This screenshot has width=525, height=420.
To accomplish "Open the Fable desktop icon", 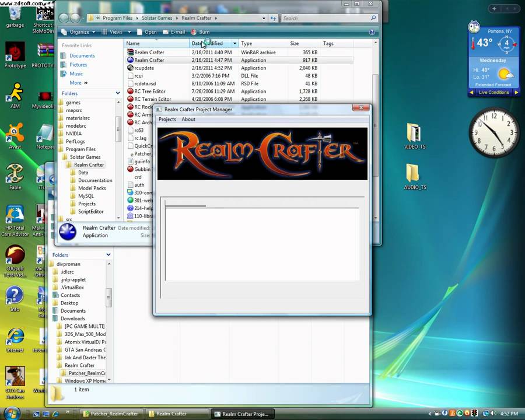I will tap(15, 177).
